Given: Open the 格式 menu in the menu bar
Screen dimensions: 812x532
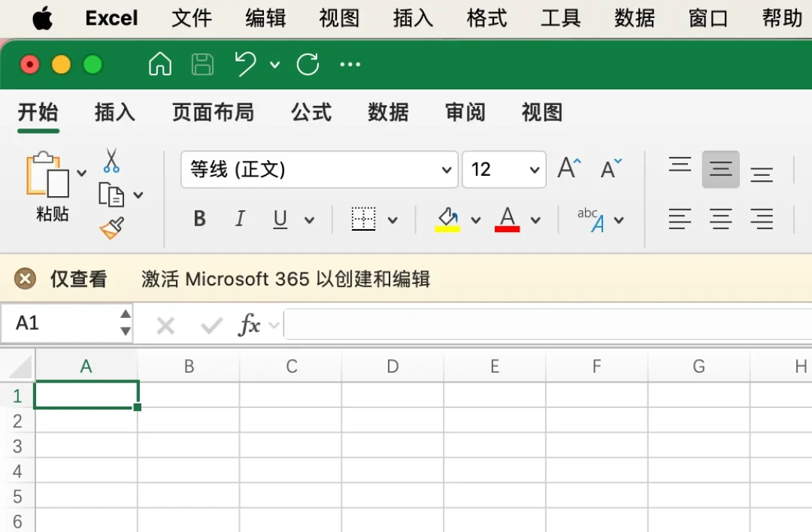Looking at the screenshot, I should coord(486,19).
